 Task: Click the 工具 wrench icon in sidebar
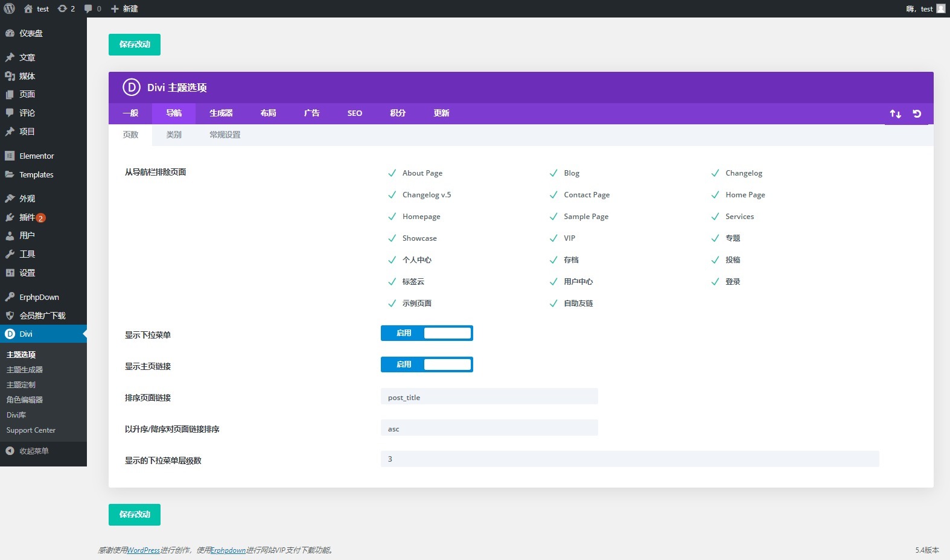[10, 254]
